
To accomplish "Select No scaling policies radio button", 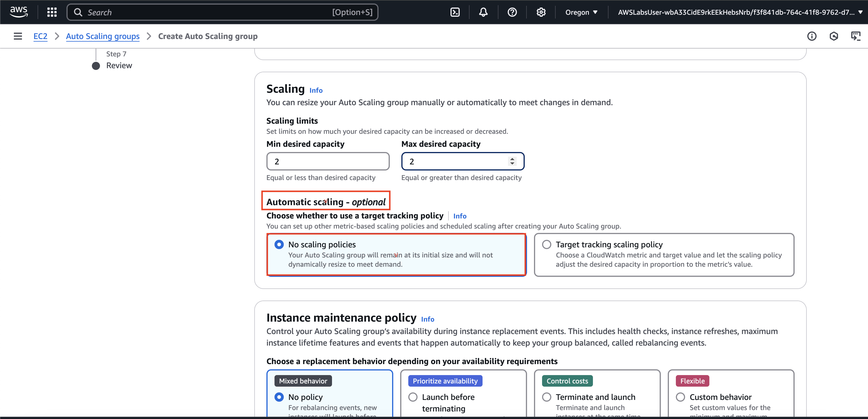I will coord(279,244).
